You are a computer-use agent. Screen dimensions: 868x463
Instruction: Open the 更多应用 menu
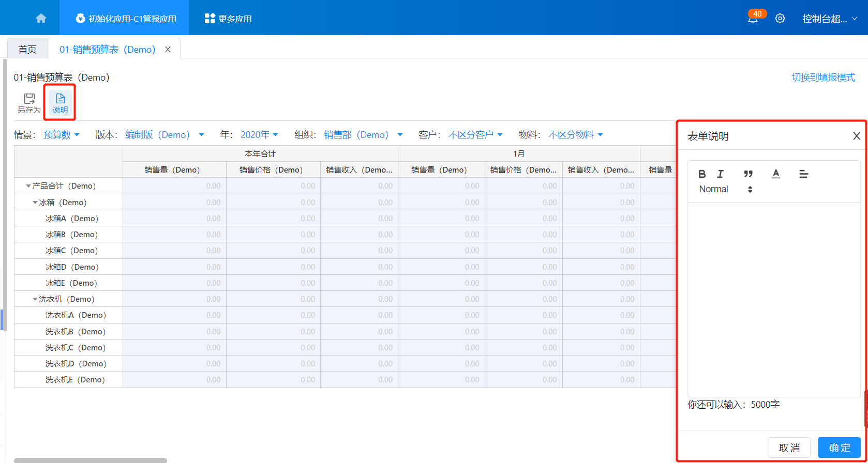(228, 19)
